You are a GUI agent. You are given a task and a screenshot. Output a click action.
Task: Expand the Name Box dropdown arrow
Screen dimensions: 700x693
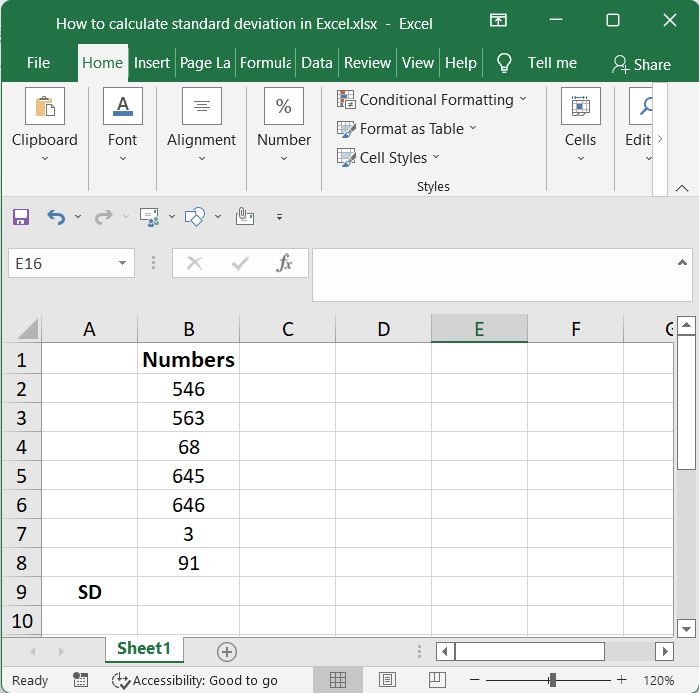pyautogui.click(x=123, y=263)
